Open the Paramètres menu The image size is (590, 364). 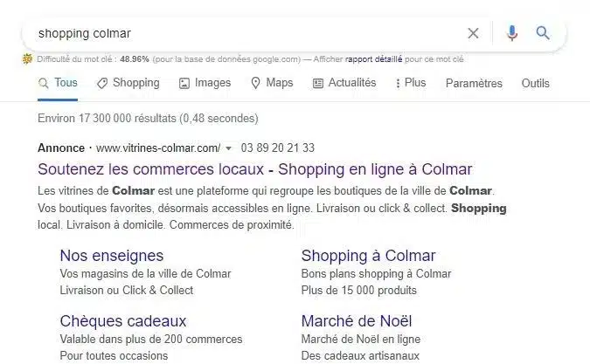click(x=474, y=83)
